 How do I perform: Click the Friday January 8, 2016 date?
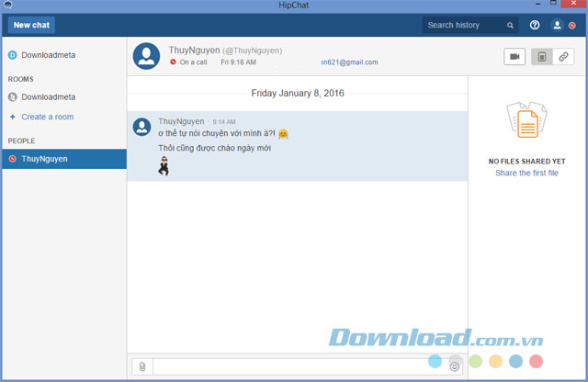coord(298,94)
